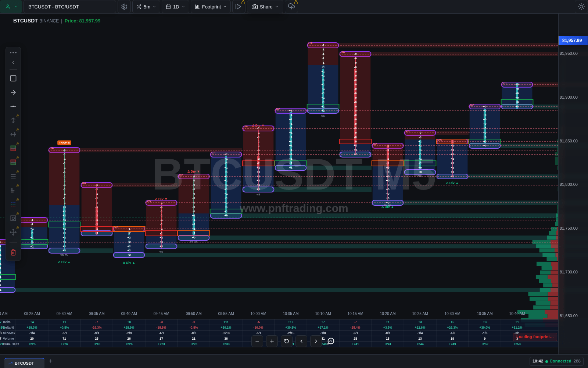Select the locked parallel lines tool
This screenshot has width=588, height=368.
tap(13, 176)
